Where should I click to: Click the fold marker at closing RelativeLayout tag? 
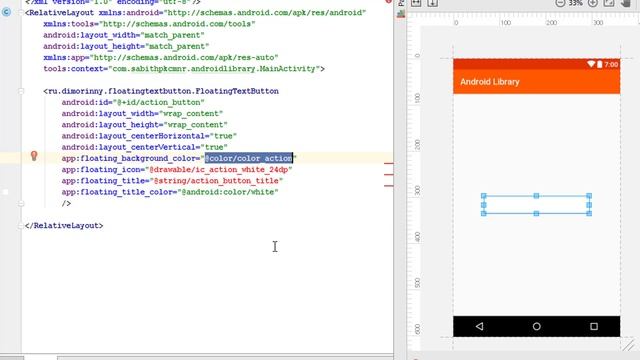tap(21, 226)
